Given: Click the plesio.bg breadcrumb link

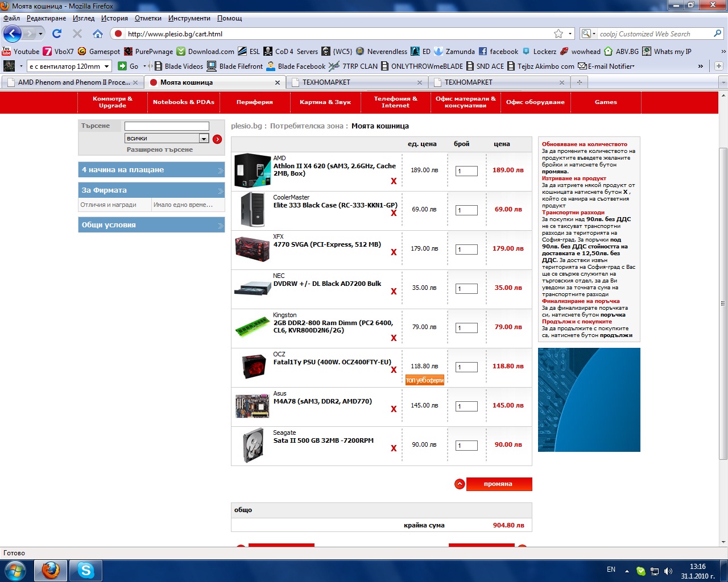Looking at the screenshot, I should [x=246, y=126].
